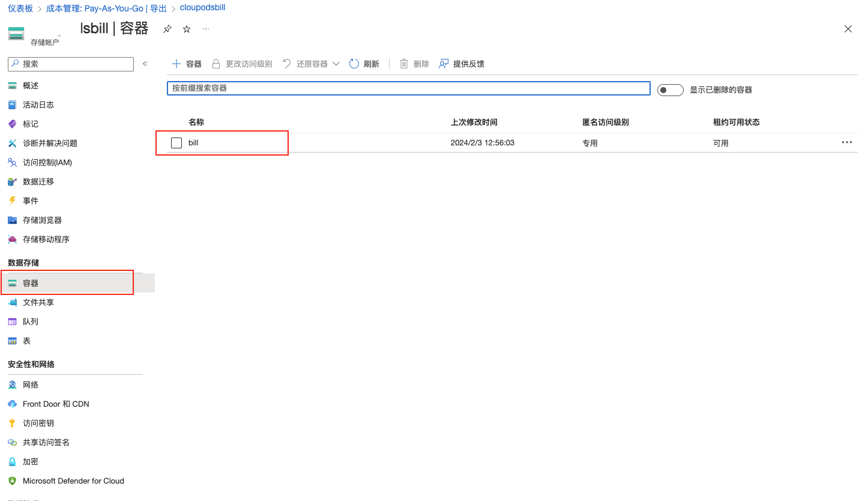The image size is (868, 501).
Task: Open more options for bill row
Action: click(x=846, y=142)
